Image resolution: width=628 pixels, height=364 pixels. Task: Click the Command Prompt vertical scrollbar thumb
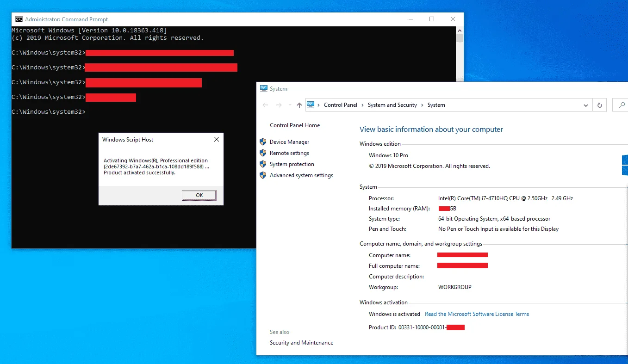[x=460, y=38]
